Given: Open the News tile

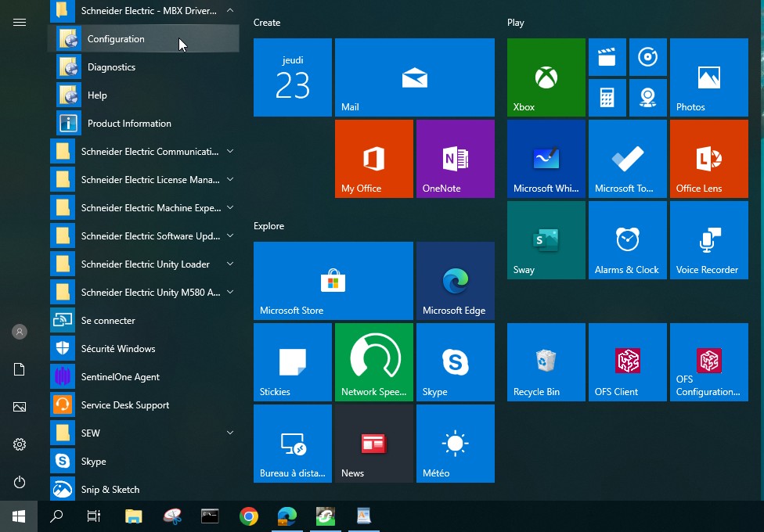Looking at the screenshot, I should pyautogui.click(x=373, y=444).
